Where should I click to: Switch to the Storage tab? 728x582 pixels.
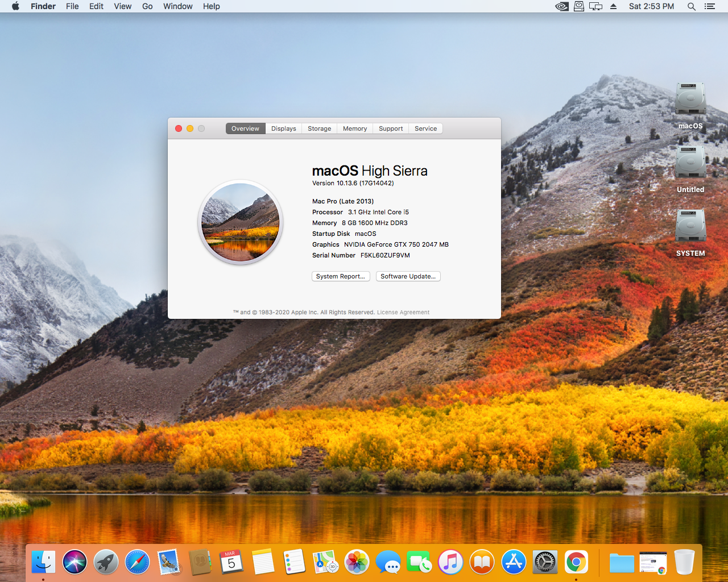click(x=319, y=128)
